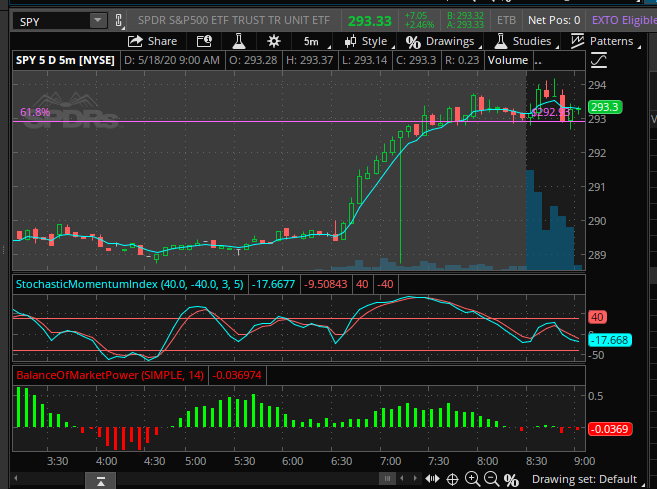Screen dimensions: 657x489
Task: Click the -17.668 stochastic axis bubble
Action: [x=610, y=340]
